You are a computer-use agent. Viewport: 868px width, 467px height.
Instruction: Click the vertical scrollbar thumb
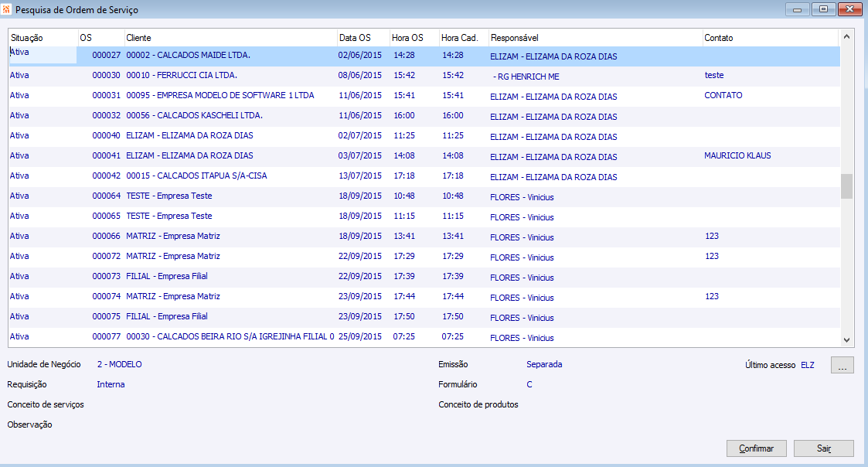[x=846, y=186]
